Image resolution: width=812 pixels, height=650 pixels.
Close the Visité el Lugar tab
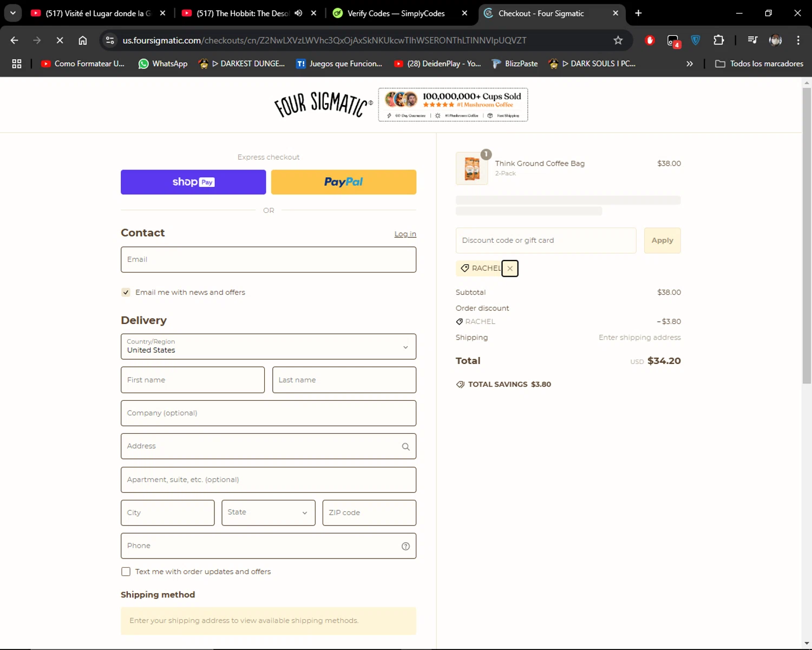coord(162,13)
